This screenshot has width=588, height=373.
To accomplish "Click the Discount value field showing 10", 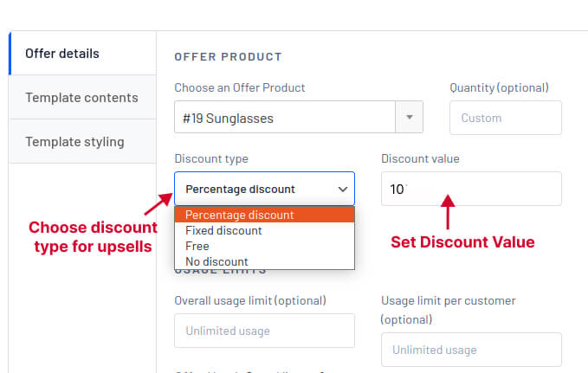I will pos(471,189).
